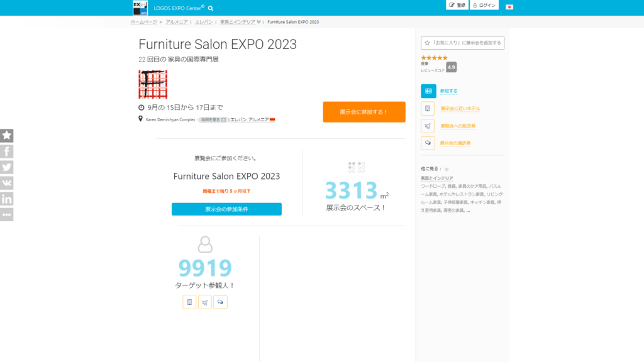Click hotel icon in right sidebar

click(x=428, y=108)
